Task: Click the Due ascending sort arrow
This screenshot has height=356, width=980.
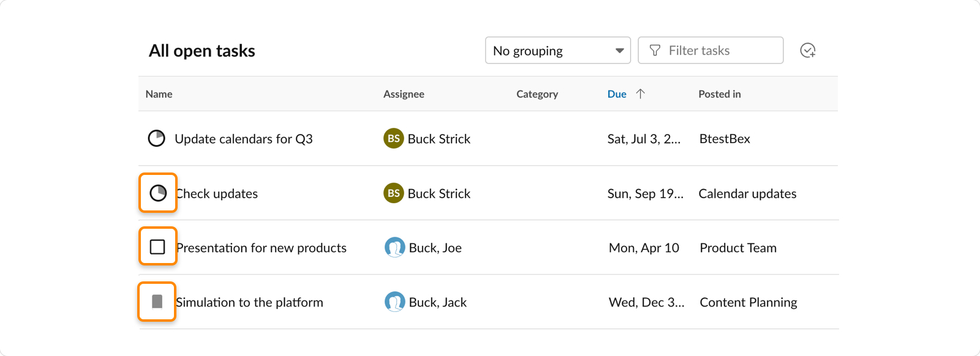Action: click(x=640, y=94)
